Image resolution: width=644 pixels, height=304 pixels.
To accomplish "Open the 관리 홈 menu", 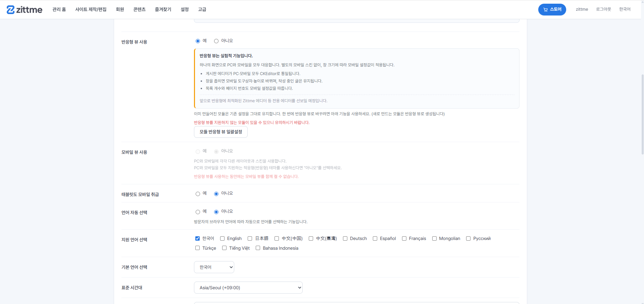I will click(x=59, y=9).
